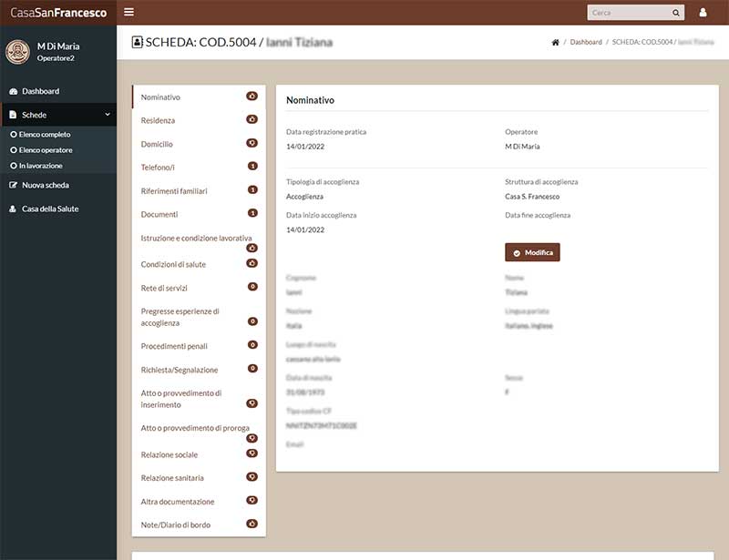Click the count badge beside Riferimenti familiari
729x560 pixels.
coord(252,189)
